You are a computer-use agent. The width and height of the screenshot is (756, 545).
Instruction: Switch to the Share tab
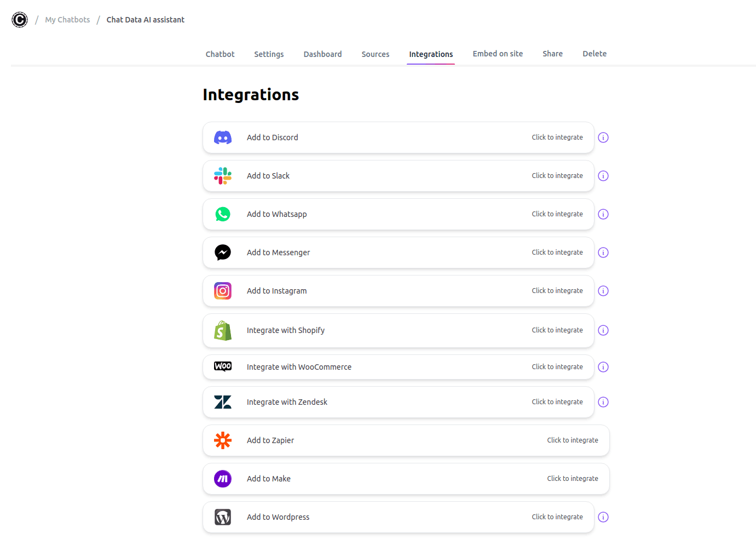point(552,54)
